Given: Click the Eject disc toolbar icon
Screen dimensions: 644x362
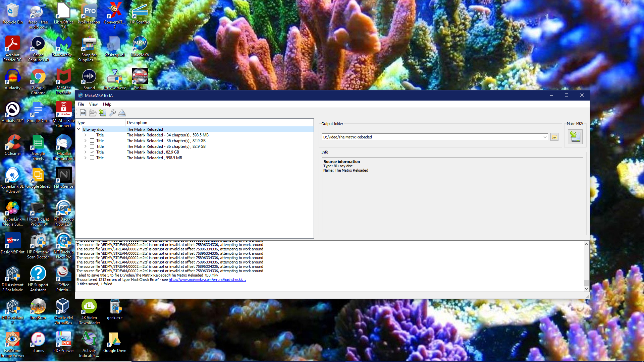Looking at the screenshot, I should click(x=122, y=113).
